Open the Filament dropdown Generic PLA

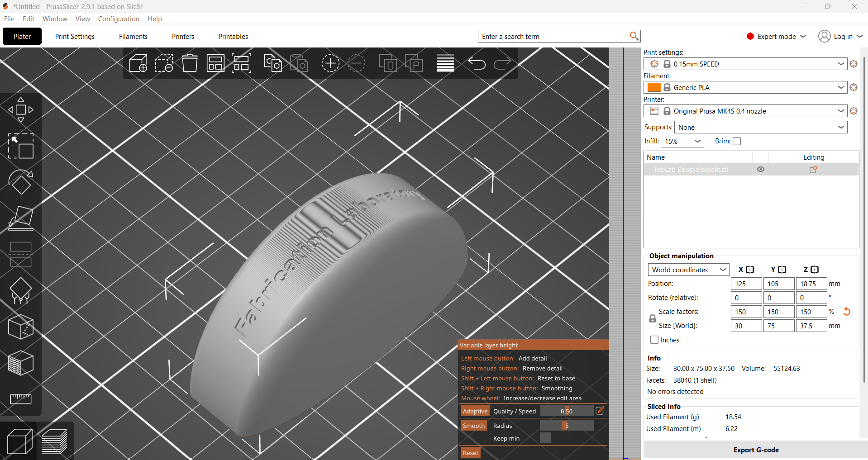click(745, 87)
